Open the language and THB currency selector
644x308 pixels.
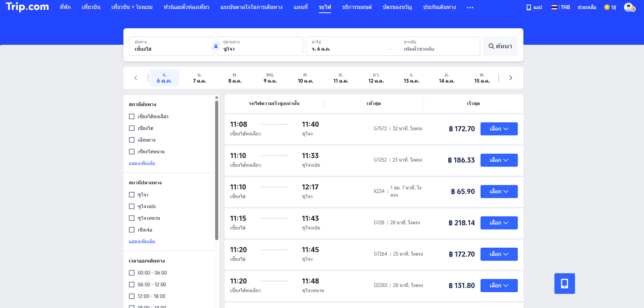pyautogui.click(x=561, y=7)
